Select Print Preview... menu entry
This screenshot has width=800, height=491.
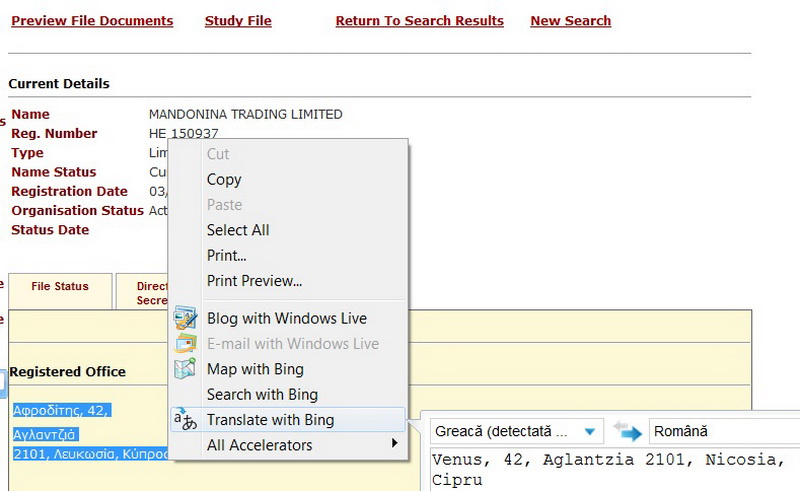(x=254, y=281)
